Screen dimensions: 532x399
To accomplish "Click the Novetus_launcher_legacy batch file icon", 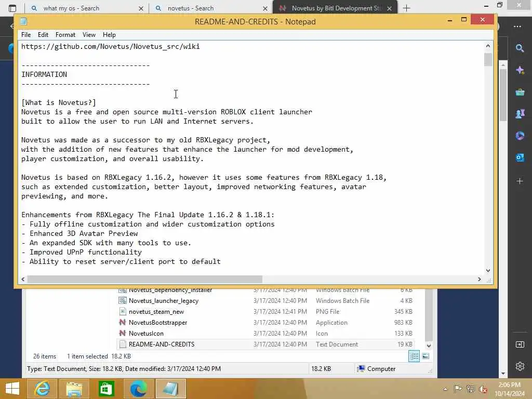I will 123,301.
